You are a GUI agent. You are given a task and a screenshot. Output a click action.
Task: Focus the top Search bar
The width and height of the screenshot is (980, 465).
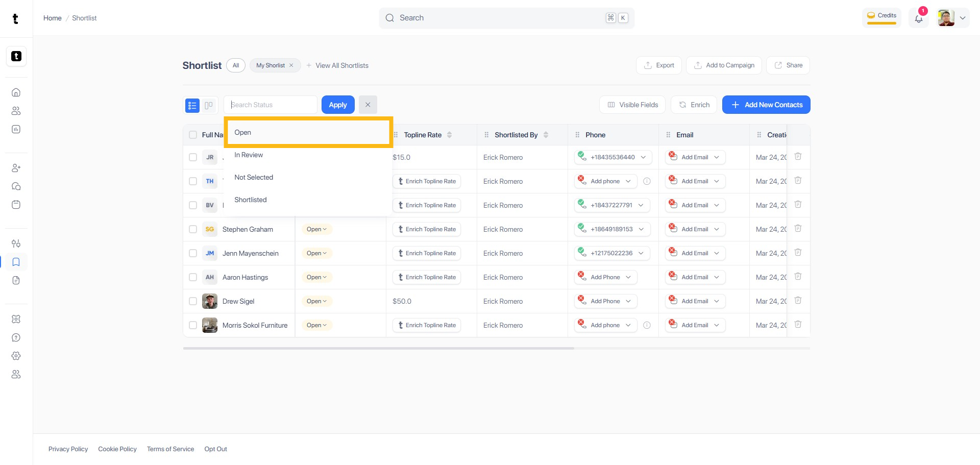[507, 18]
